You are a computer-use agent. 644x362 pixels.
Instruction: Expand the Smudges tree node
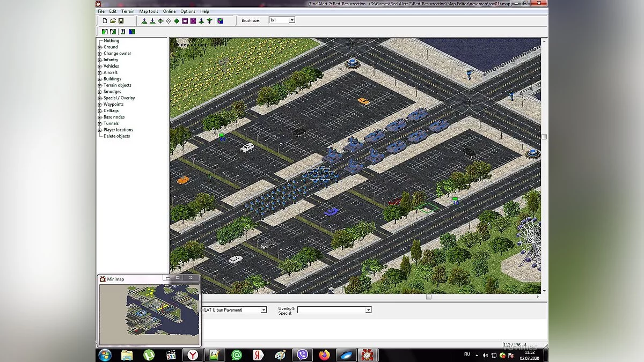point(100,92)
